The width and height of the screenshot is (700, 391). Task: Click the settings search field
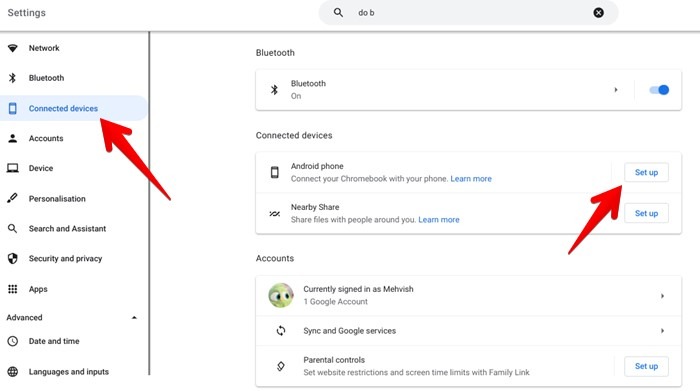[468, 12]
